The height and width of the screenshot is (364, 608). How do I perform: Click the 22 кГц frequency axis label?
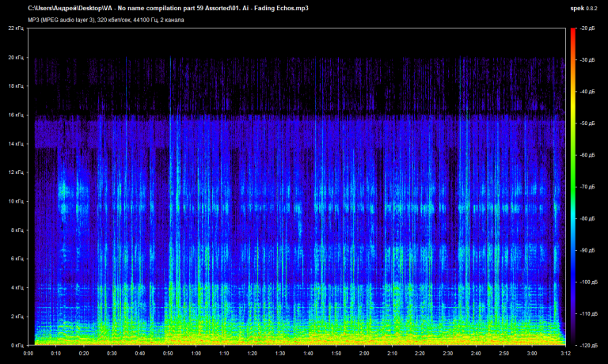pos(16,28)
